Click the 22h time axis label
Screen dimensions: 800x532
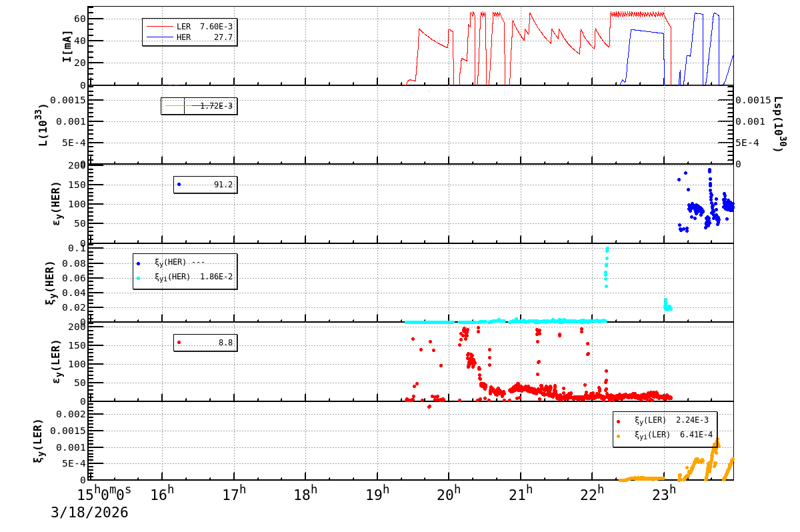[593, 493]
